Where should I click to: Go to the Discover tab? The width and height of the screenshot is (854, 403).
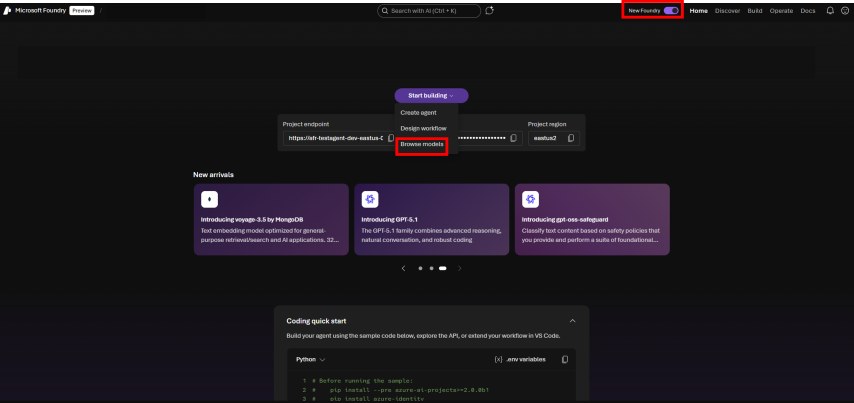coord(727,11)
